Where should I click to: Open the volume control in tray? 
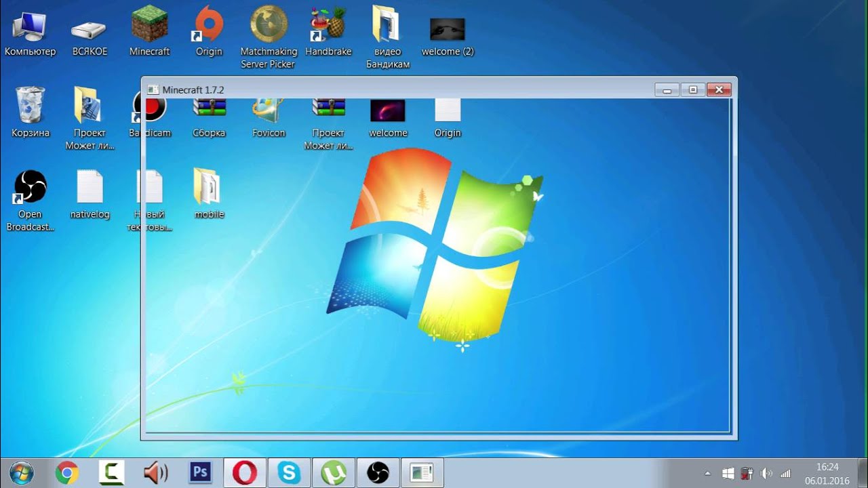767,473
